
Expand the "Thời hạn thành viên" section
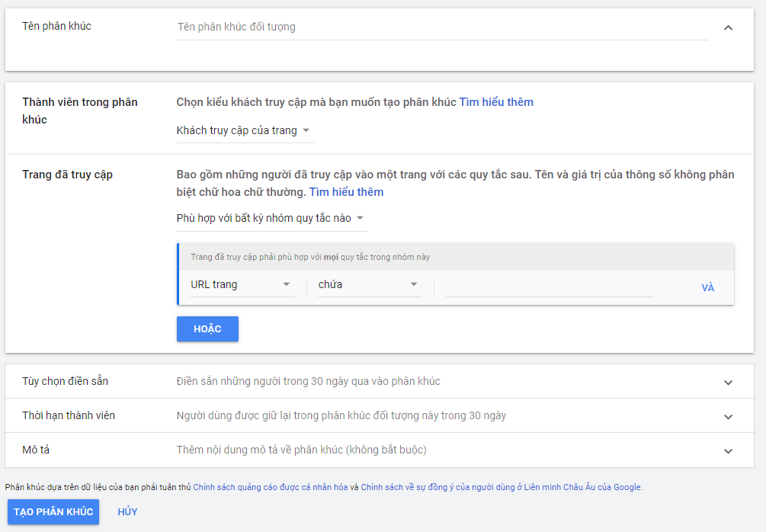click(727, 415)
